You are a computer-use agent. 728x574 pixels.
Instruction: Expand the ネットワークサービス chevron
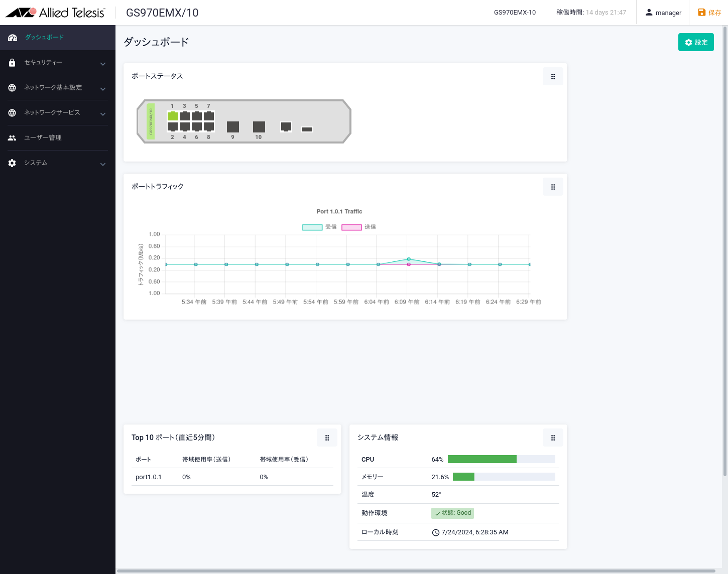point(103,114)
